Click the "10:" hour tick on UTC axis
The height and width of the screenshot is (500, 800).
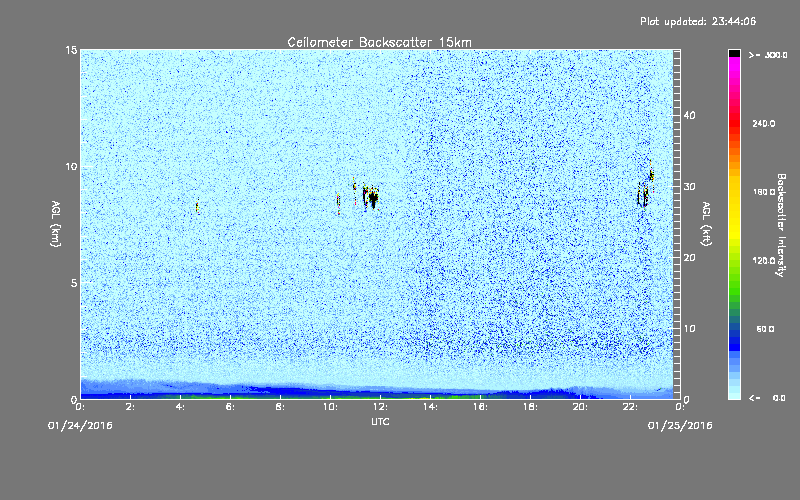[x=330, y=407]
